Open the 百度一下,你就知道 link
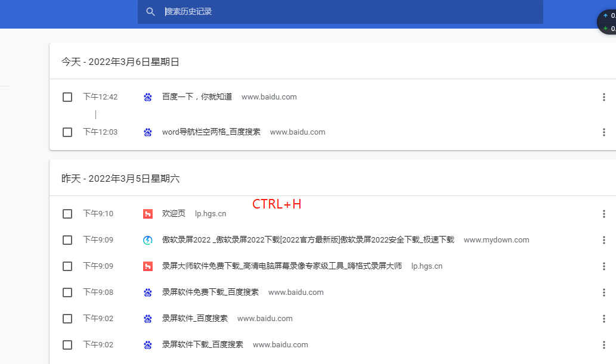The height and width of the screenshot is (364, 616). click(x=197, y=97)
